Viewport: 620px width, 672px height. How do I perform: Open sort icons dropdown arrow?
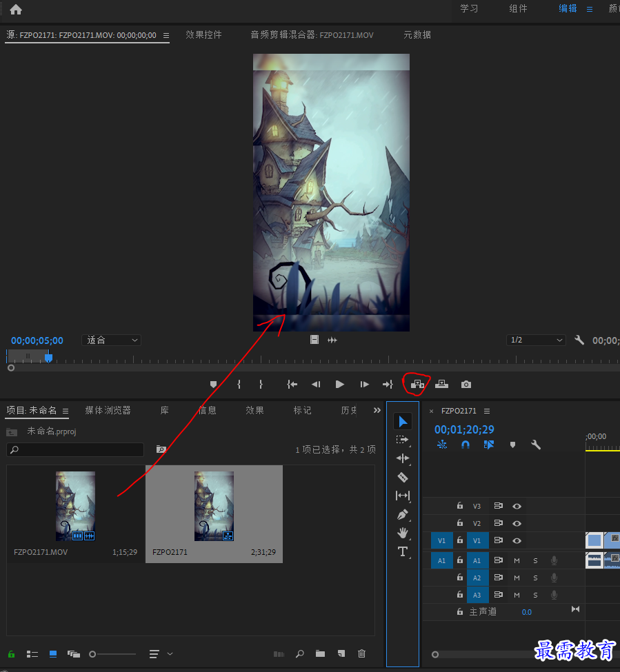coord(170,653)
